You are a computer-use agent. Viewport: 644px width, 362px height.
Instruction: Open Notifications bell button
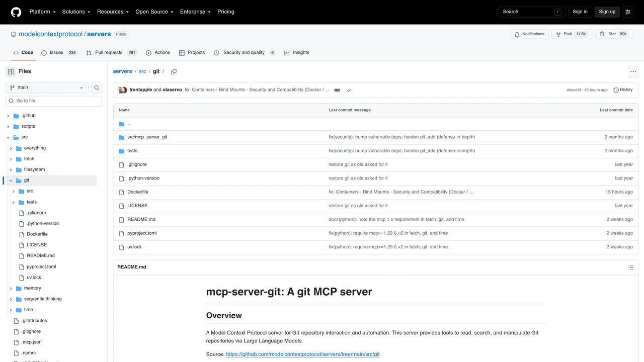click(x=529, y=34)
